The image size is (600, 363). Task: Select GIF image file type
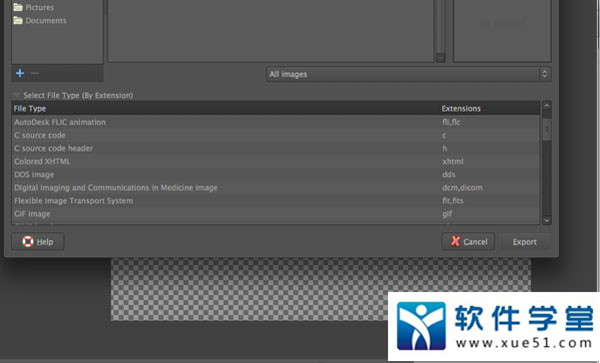(276, 214)
